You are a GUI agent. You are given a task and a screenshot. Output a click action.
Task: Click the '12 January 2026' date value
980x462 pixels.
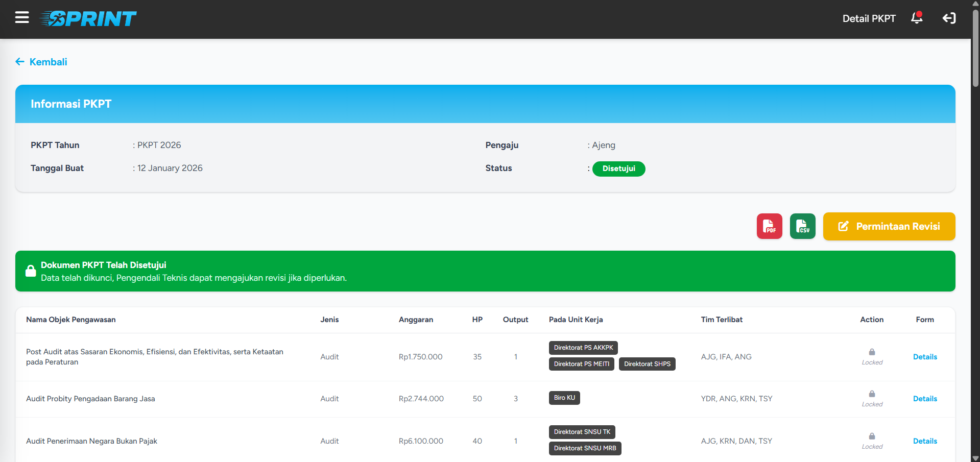click(x=170, y=168)
